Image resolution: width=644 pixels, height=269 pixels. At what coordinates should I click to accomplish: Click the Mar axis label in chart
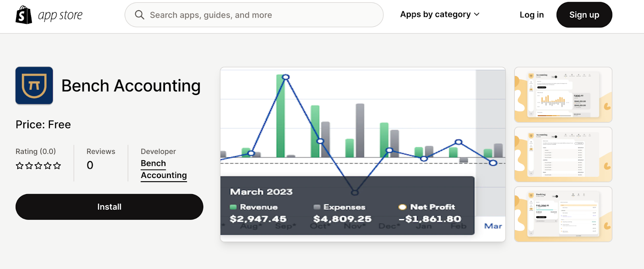(x=493, y=226)
